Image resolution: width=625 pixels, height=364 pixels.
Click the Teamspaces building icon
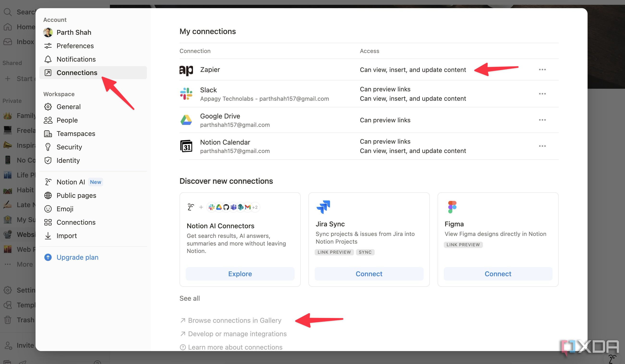tap(48, 134)
